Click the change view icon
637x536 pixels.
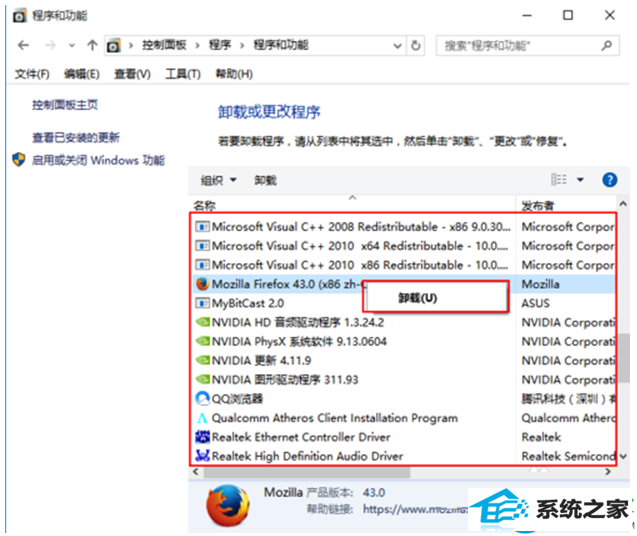pyautogui.click(x=559, y=179)
